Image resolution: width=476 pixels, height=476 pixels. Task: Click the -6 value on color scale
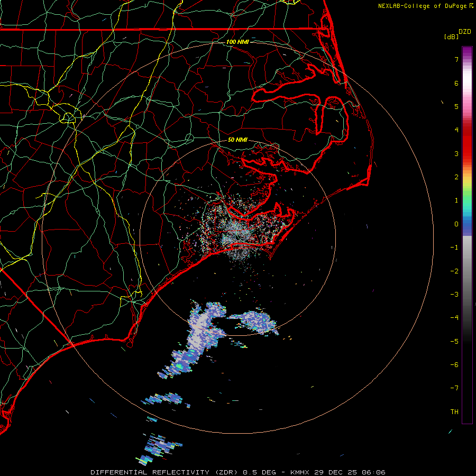pos(454,365)
